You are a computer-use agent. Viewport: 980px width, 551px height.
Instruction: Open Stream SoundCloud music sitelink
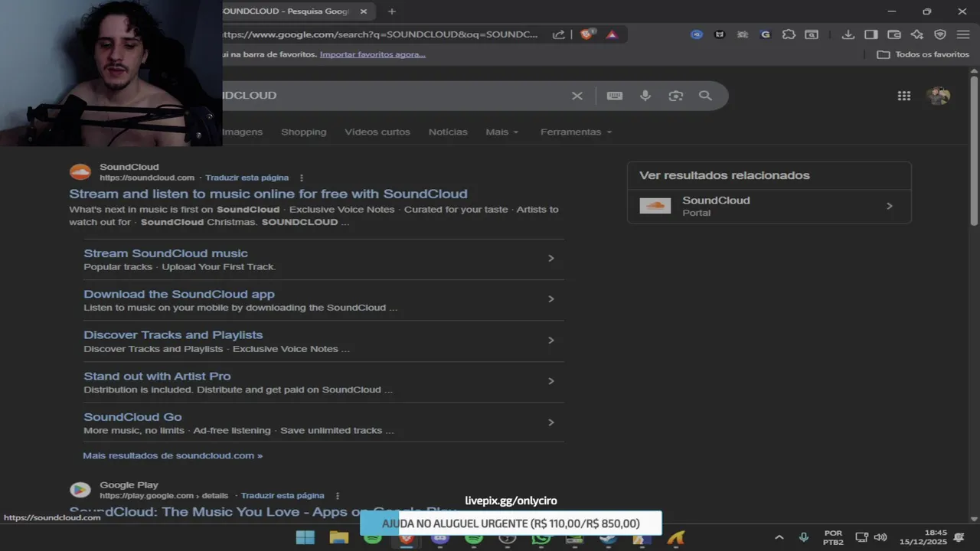(x=165, y=253)
